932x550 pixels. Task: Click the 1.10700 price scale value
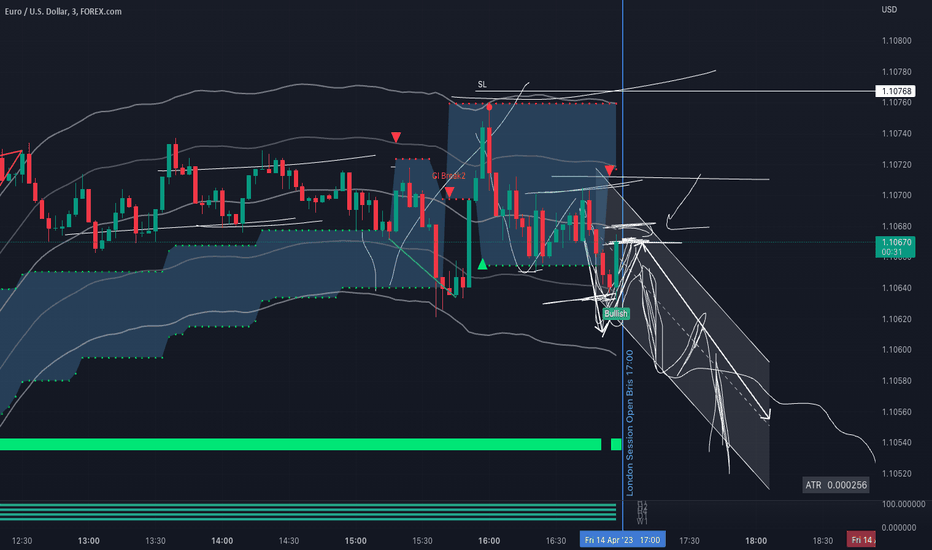tap(896, 195)
